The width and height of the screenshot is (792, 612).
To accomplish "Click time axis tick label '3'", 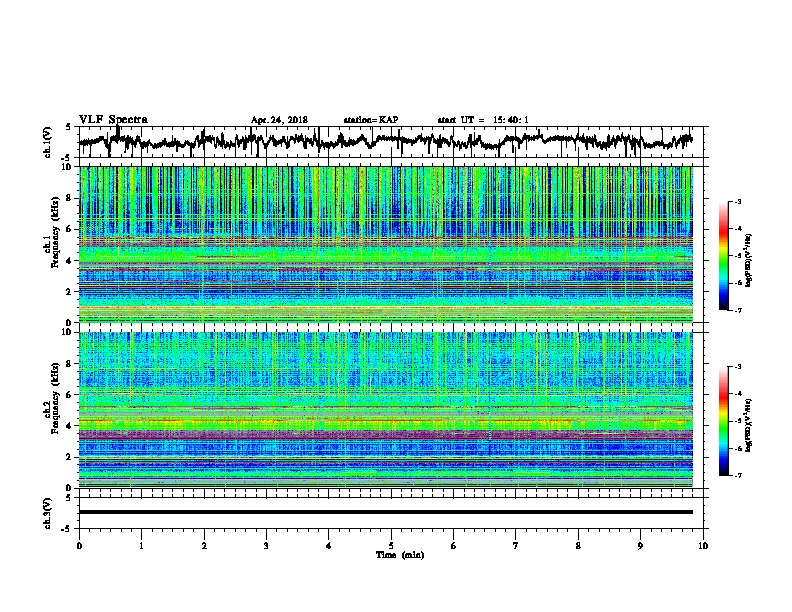I will point(266,546).
